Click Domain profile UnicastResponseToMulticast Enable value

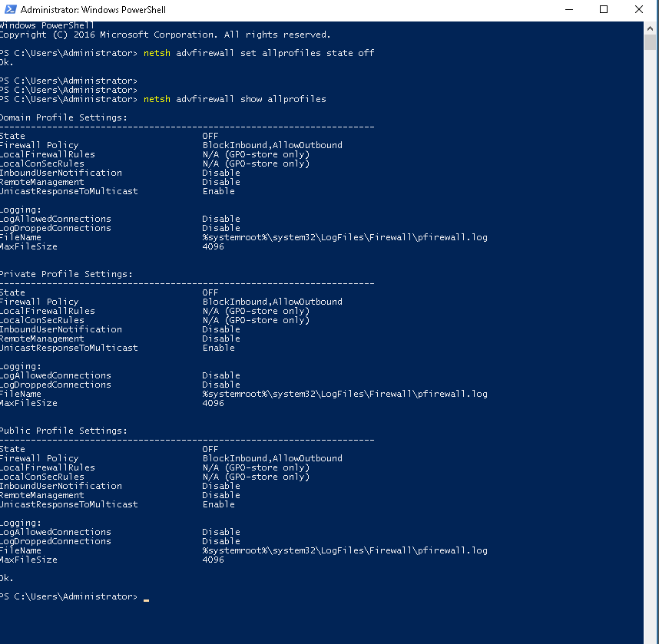click(x=219, y=192)
